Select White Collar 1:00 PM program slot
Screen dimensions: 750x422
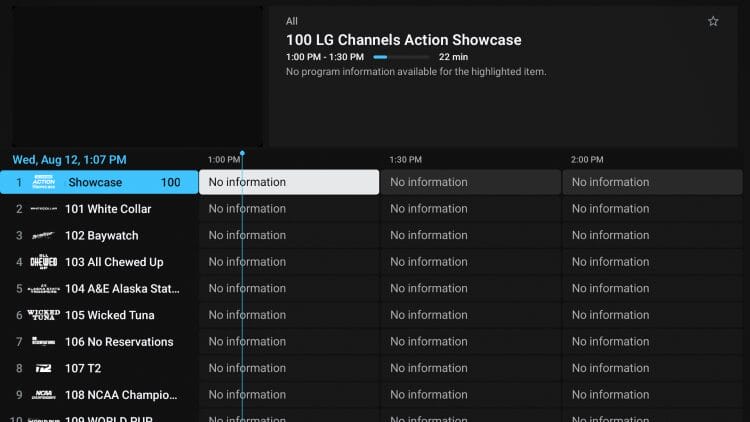pos(289,209)
